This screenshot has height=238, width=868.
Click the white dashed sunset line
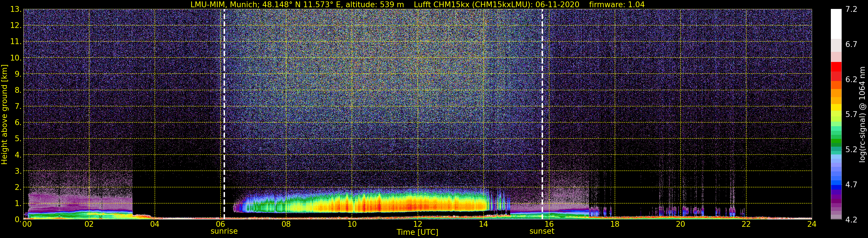pyautogui.click(x=542, y=114)
